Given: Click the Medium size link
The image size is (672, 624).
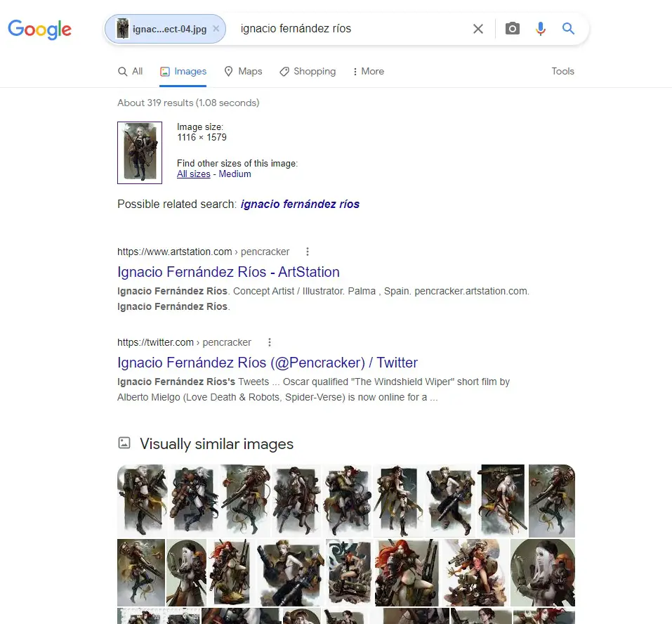Looking at the screenshot, I should [235, 174].
